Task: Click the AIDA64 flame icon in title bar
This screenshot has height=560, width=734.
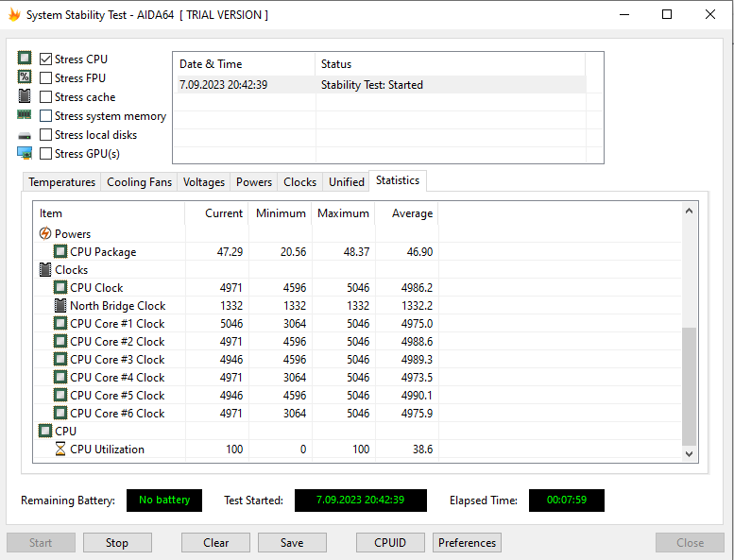Action: tap(14, 14)
